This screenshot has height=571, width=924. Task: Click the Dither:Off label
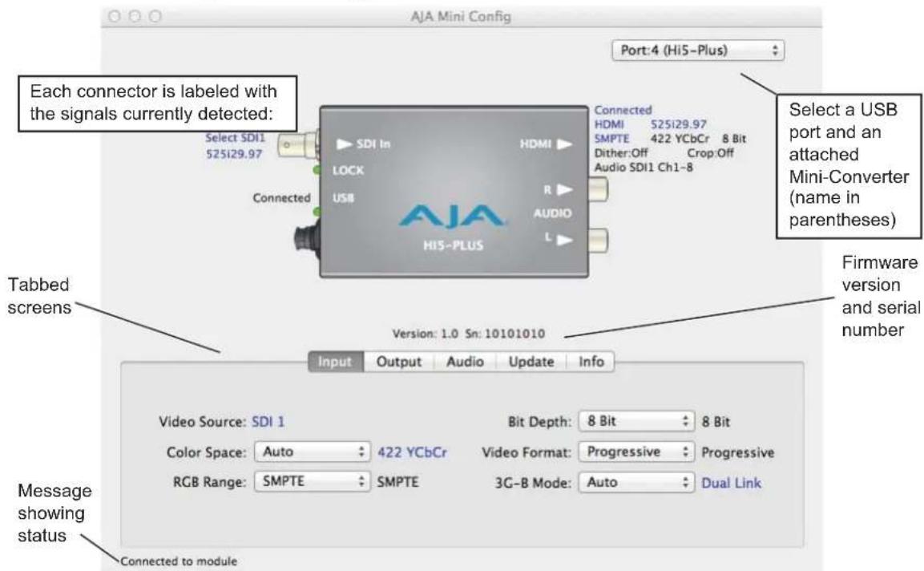tap(620, 153)
